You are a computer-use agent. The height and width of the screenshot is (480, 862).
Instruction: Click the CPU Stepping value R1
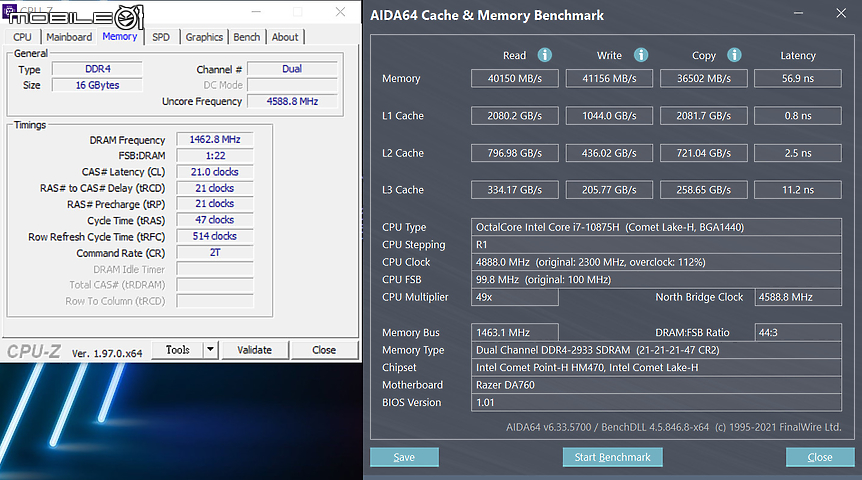pyautogui.click(x=656, y=245)
